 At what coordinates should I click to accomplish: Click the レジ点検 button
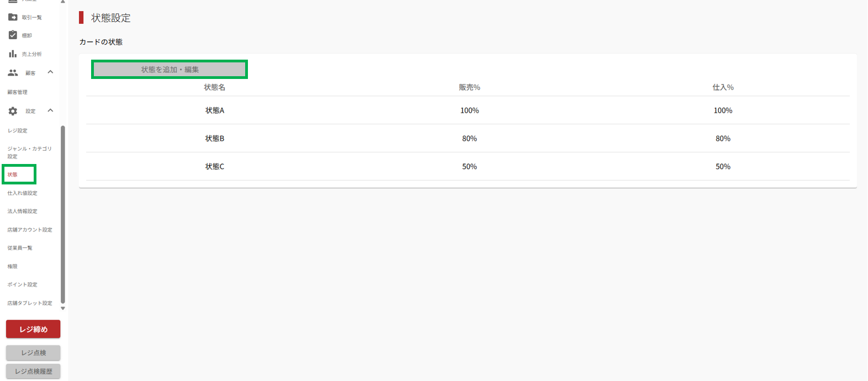click(x=33, y=353)
